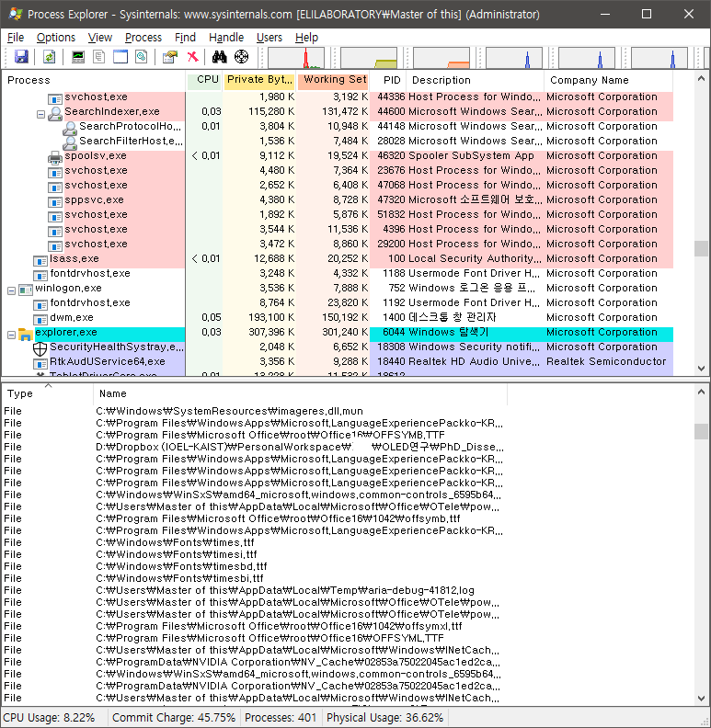This screenshot has height=728, width=711.
Task: Open the Properties toolbar icon
Action: [169, 57]
